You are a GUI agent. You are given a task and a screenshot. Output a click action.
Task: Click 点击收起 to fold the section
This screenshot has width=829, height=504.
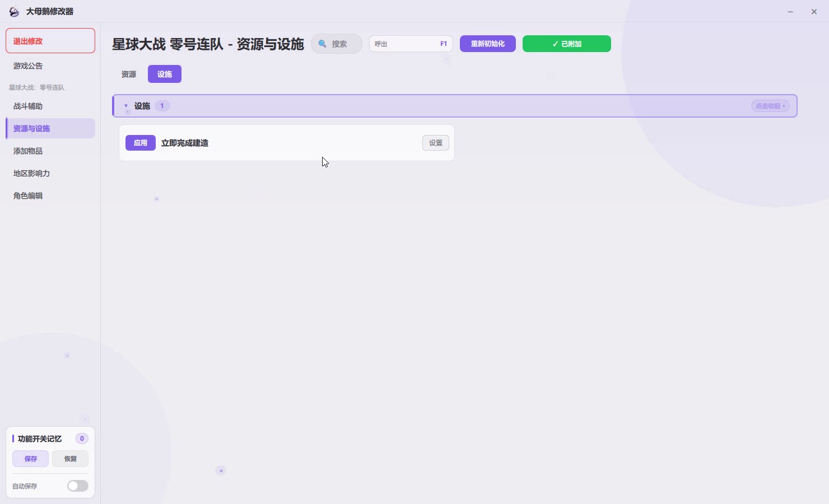tap(771, 106)
